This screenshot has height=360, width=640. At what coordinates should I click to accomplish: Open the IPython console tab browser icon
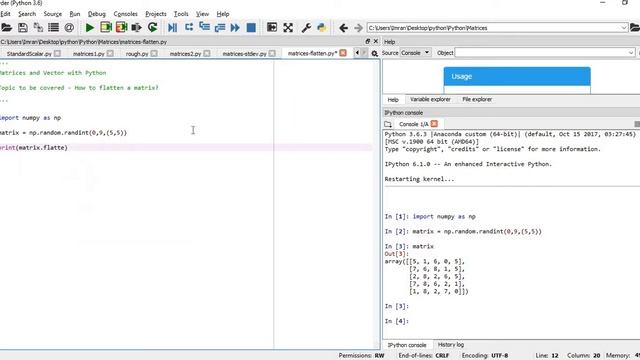(388, 124)
